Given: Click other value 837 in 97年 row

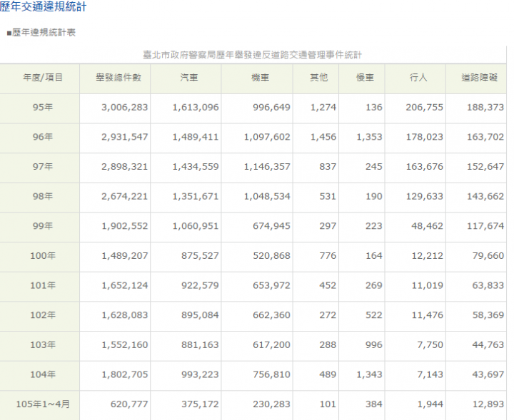Looking at the screenshot, I should 328,167.
